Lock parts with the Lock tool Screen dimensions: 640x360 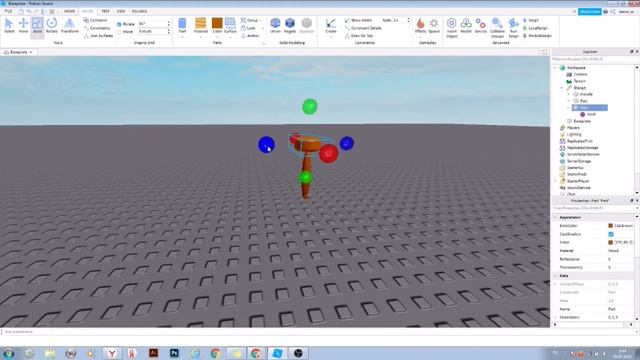[248, 28]
